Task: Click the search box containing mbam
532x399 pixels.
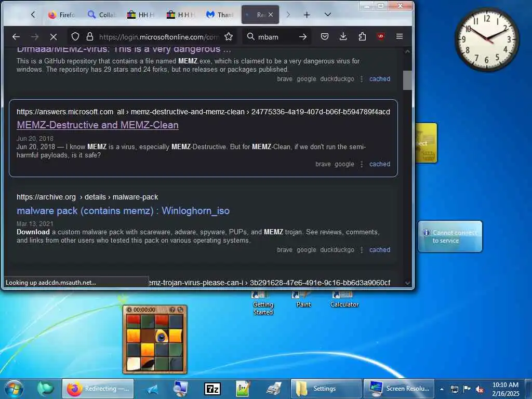Action: click(x=275, y=37)
